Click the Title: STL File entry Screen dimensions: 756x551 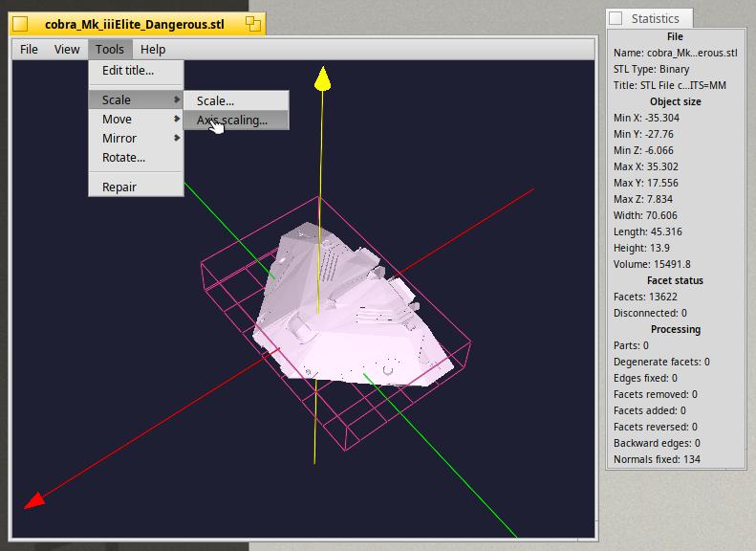[x=669, y=85]
